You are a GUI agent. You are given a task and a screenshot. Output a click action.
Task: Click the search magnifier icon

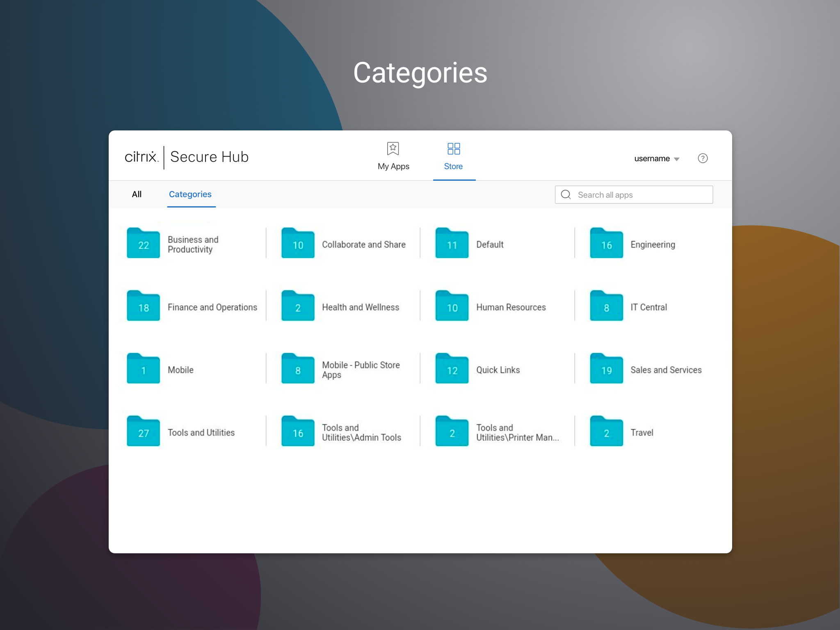point(566,194)
